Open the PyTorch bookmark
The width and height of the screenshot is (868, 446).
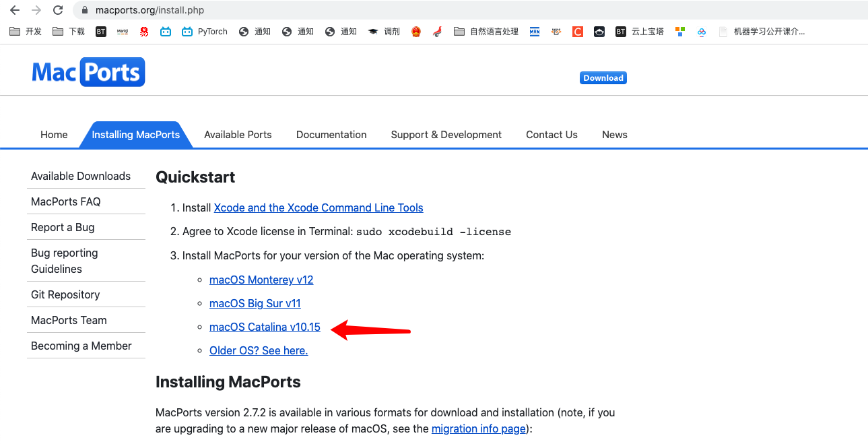(x=205, y=32)
